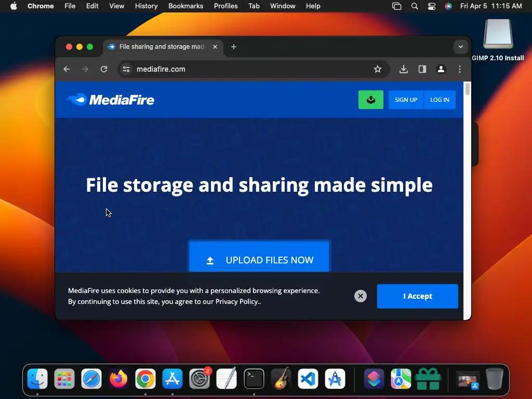Open the Profiles menu
532x399 pixels.
click(225, 6)
